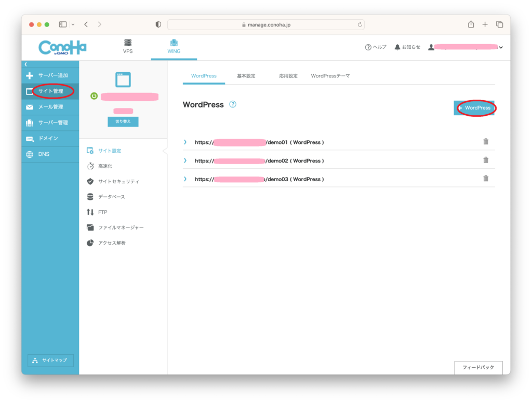Screen dimensions: 532x403
Task: Delete the demo02 site with trash icon
Action: [486, 160]
